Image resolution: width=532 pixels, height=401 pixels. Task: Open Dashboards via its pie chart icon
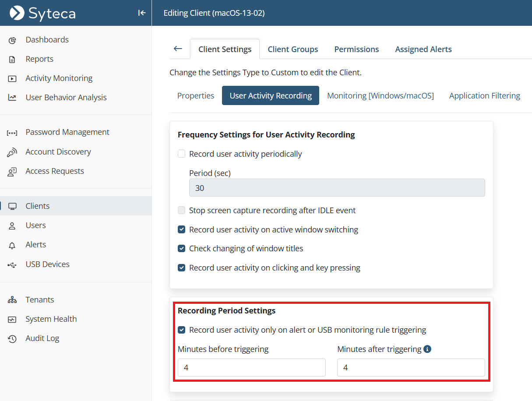(12, 40)
